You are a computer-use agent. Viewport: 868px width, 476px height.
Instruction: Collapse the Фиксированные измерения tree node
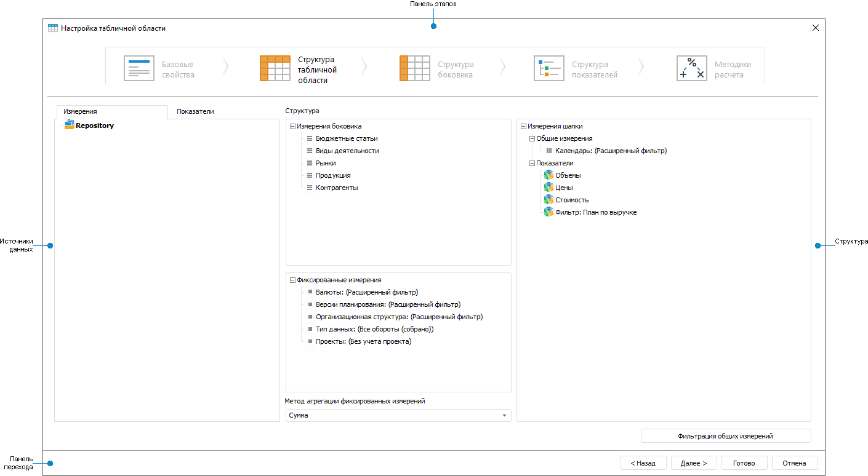point(292,280)
